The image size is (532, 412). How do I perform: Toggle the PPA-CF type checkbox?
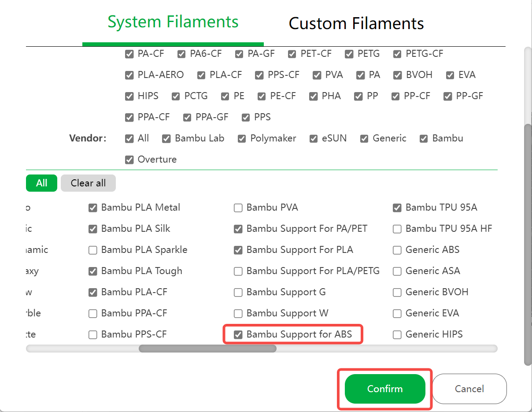click(x=129, y=117)
